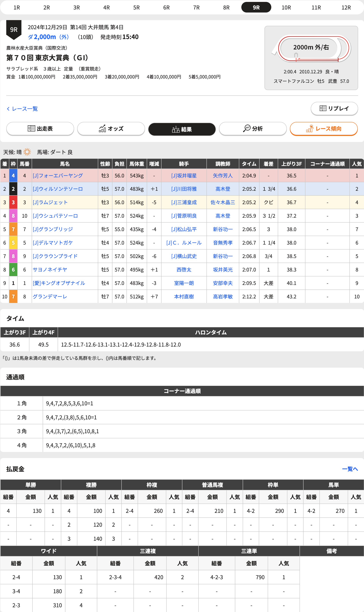The height and width of the screenshot is (612, 364).
Task: Click the 人気 column header in results
Action: pos(357,164)
